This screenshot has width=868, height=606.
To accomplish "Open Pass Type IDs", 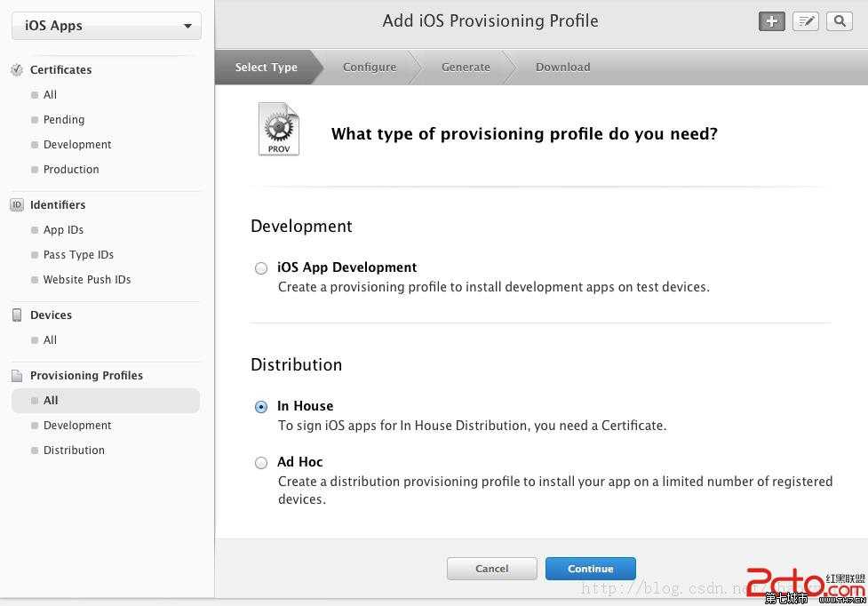I will coord(78,255).
